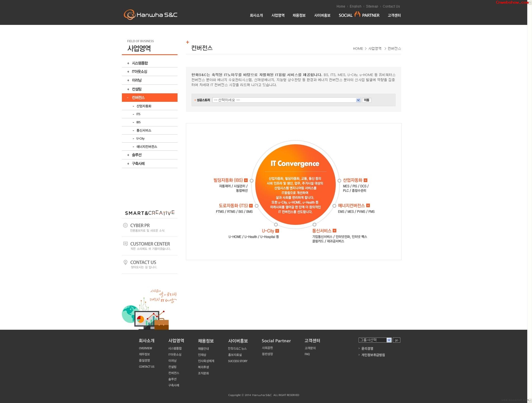Image resolution: width=532 pixels, height=403 pixels.
Task: Click the Contact Us top link
Action: [391, 6]
